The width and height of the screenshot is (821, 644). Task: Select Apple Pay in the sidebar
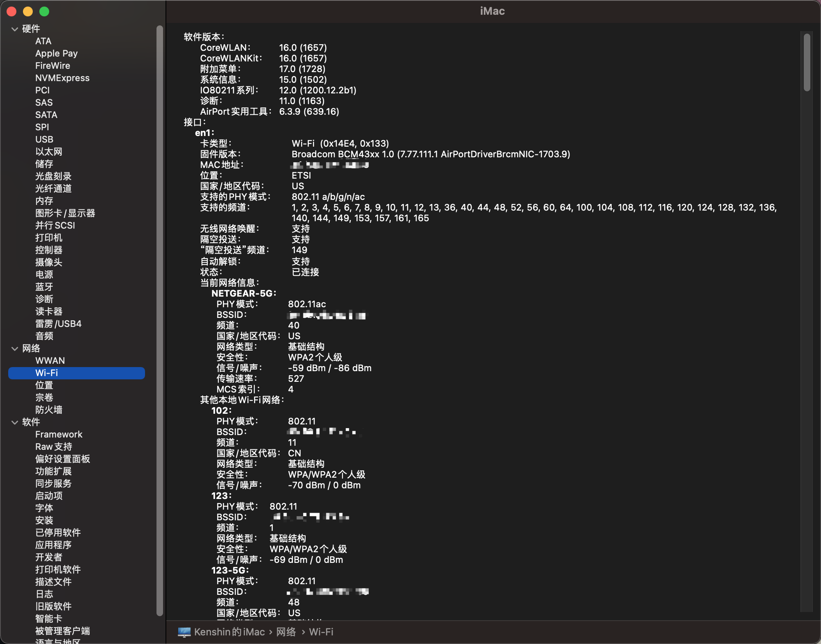pos(57,53)
